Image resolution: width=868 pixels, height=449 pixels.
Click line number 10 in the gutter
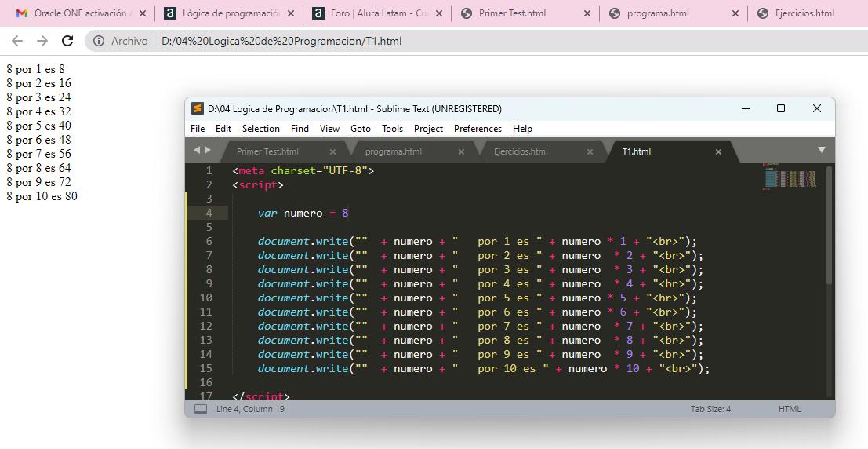point(206,298)
